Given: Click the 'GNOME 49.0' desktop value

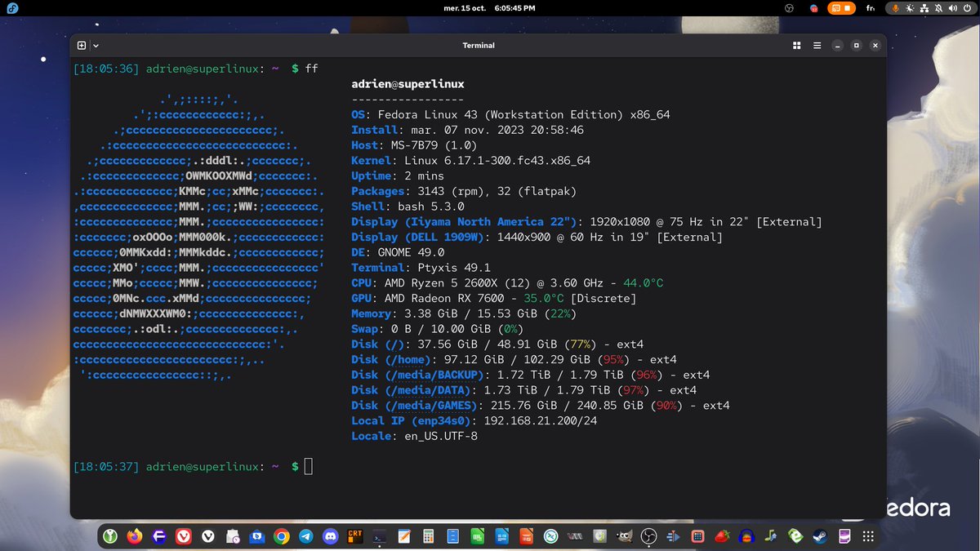Looking at the screenshot, I should (x=411, y=252).
